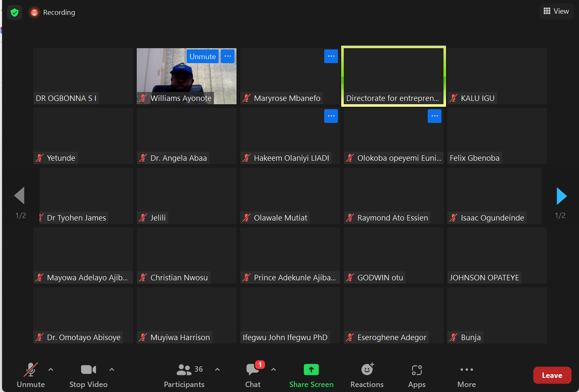Open more options on Maryrose Mbanefo tile

pos(331,56)
